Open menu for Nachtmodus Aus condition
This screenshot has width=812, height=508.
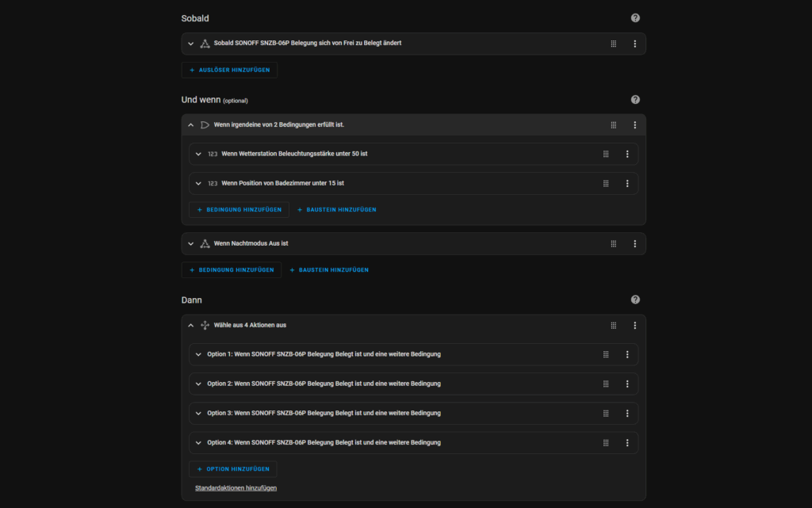click(x=635, y=243)
